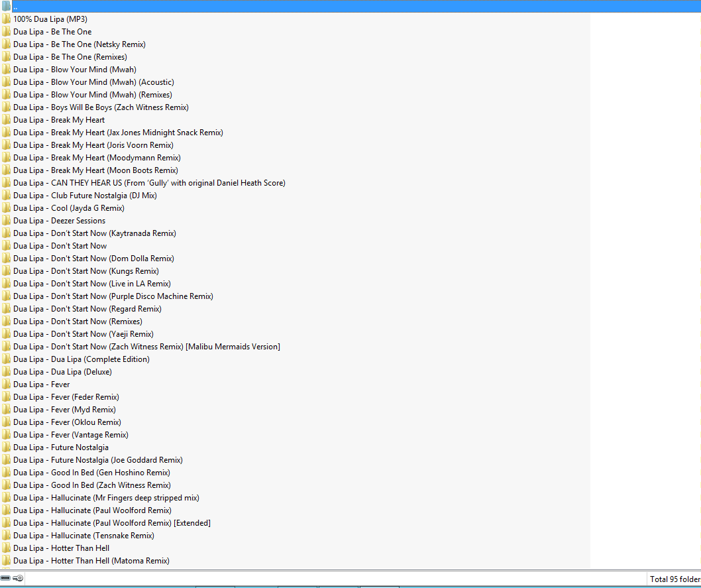
Task: Select 'Don't Start Now [Malibu Mermaids Version]' name
Action: tap(146, 347)
